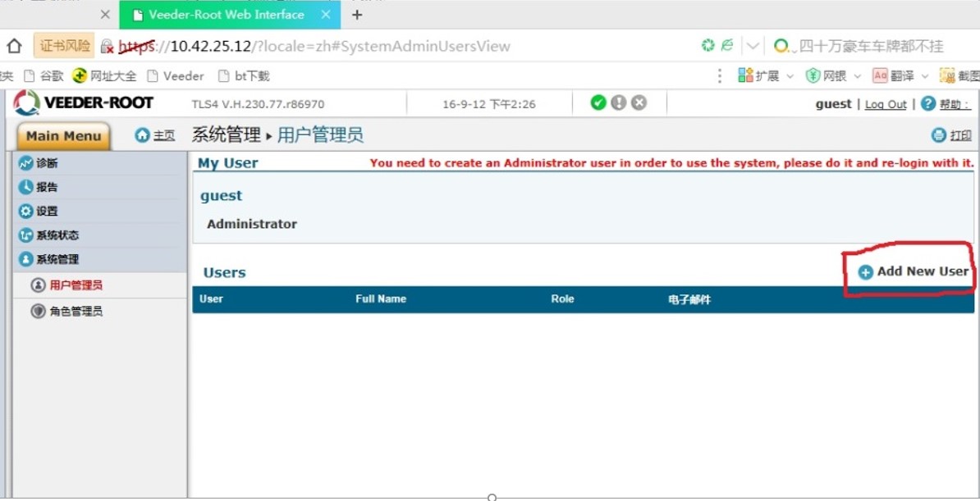Screen dimensions: 980x501
Task: Open a new browser tab
Action: (356, 15)
